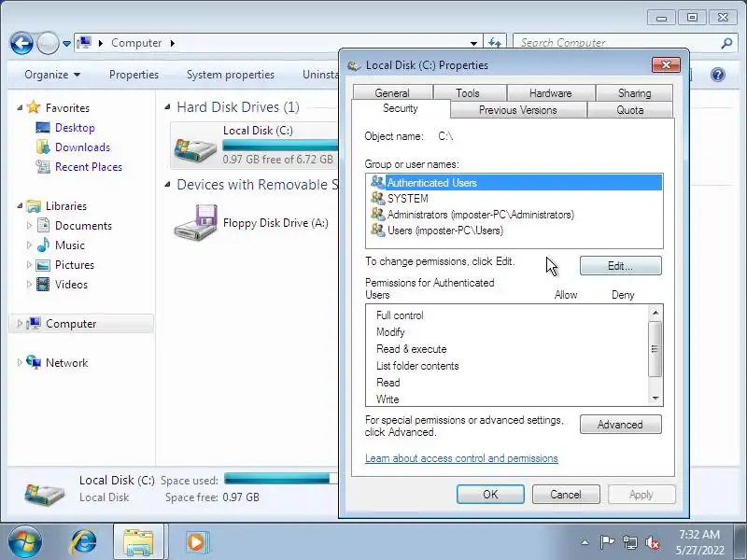Click the search magnifier icon
The height and width of the screenshot is (560, 747).
(726, 43)
